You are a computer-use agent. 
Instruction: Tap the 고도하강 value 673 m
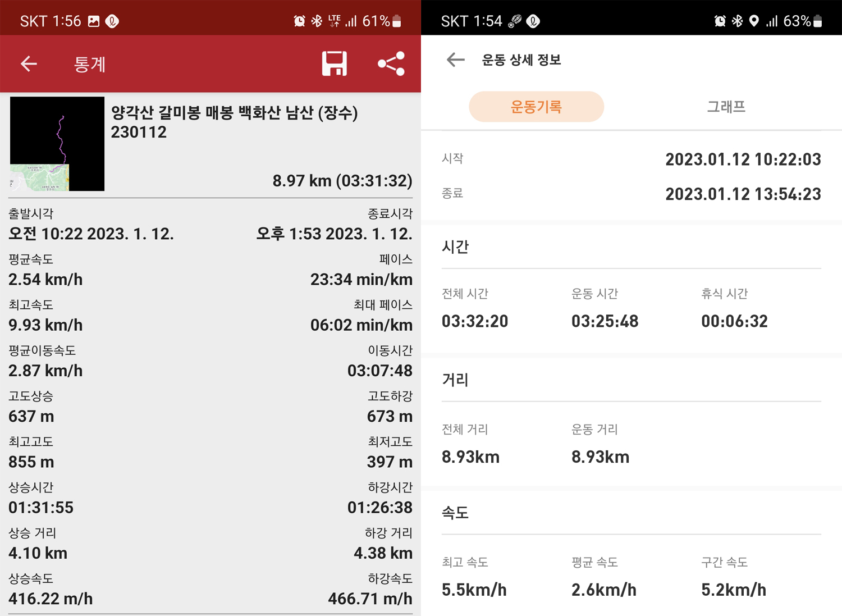390,416
